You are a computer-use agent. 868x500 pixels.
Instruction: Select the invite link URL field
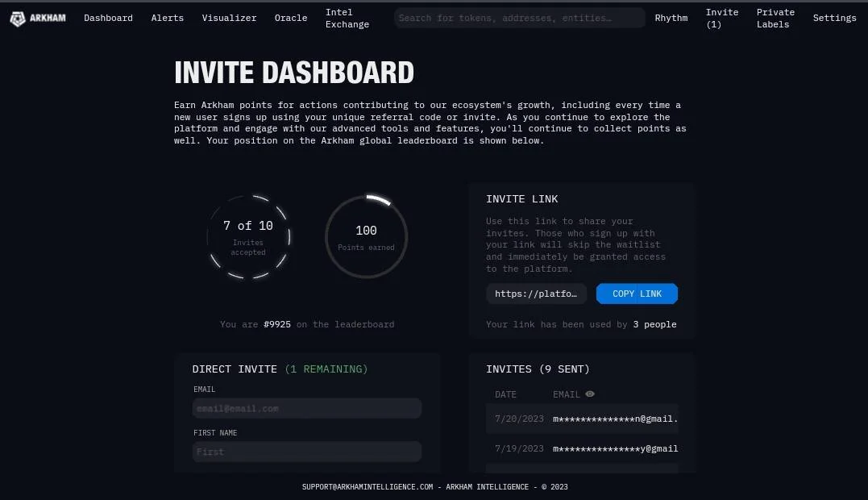point(536,294)
